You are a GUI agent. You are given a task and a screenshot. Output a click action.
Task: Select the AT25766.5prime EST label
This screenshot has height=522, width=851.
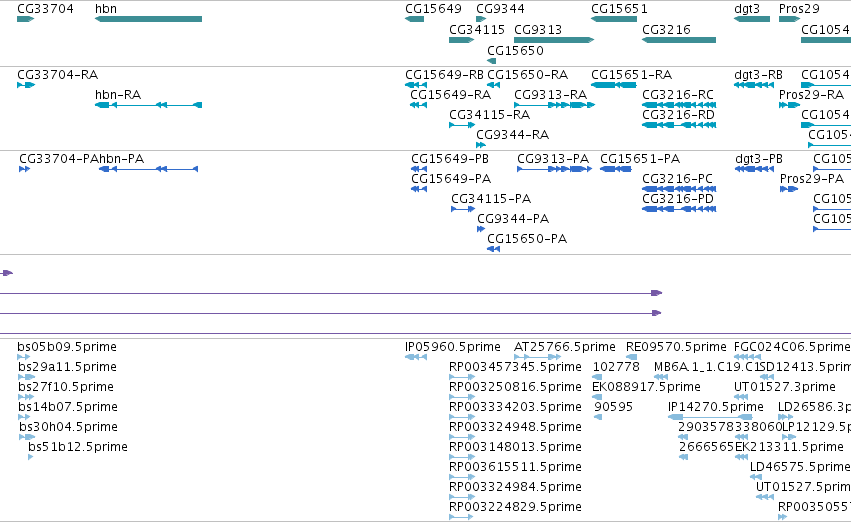coord(565,347)
